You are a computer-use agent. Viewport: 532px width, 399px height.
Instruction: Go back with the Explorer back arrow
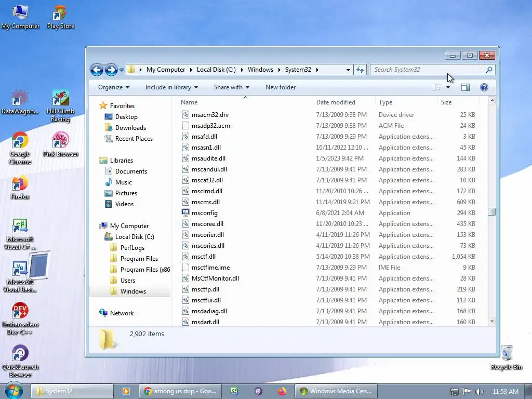[97, 70]
